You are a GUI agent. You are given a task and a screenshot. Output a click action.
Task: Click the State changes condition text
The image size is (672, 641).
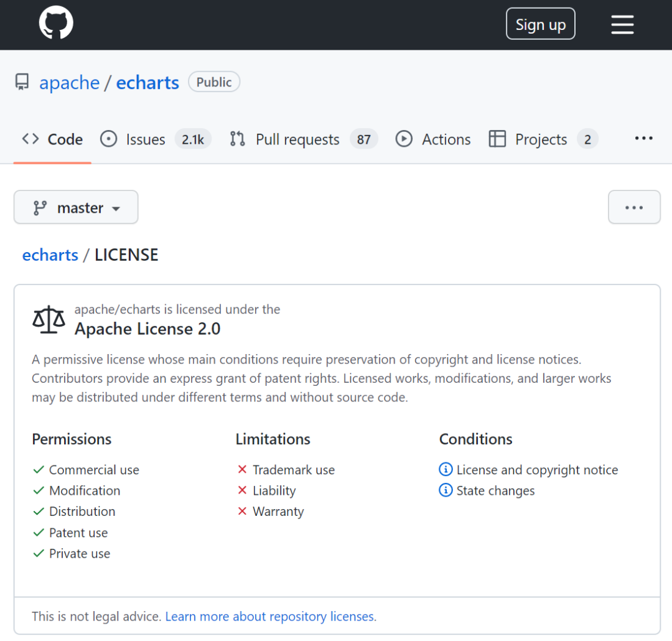point(495,491)
